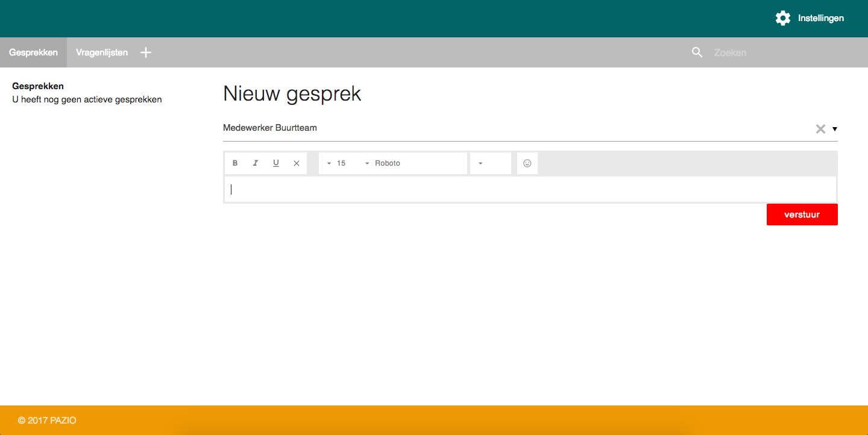868x435 pixels.
Task: Switch to the Gesprekken tab
Action: point(33,52)
